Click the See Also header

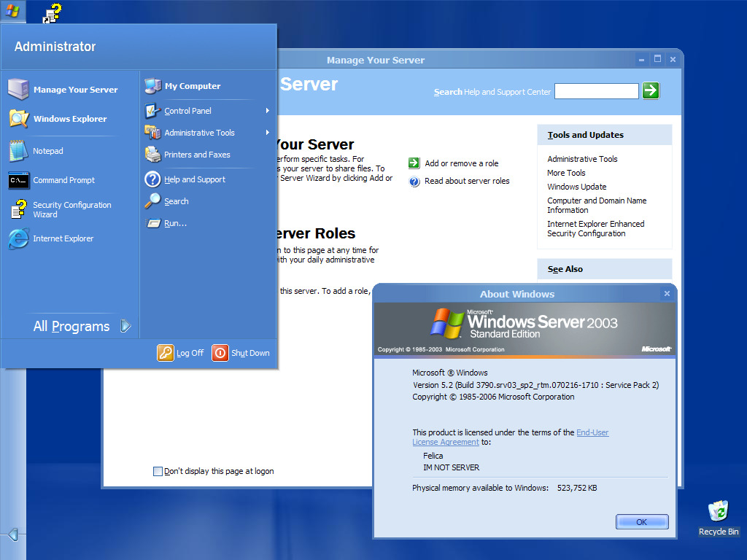click(x=605, y=269)
